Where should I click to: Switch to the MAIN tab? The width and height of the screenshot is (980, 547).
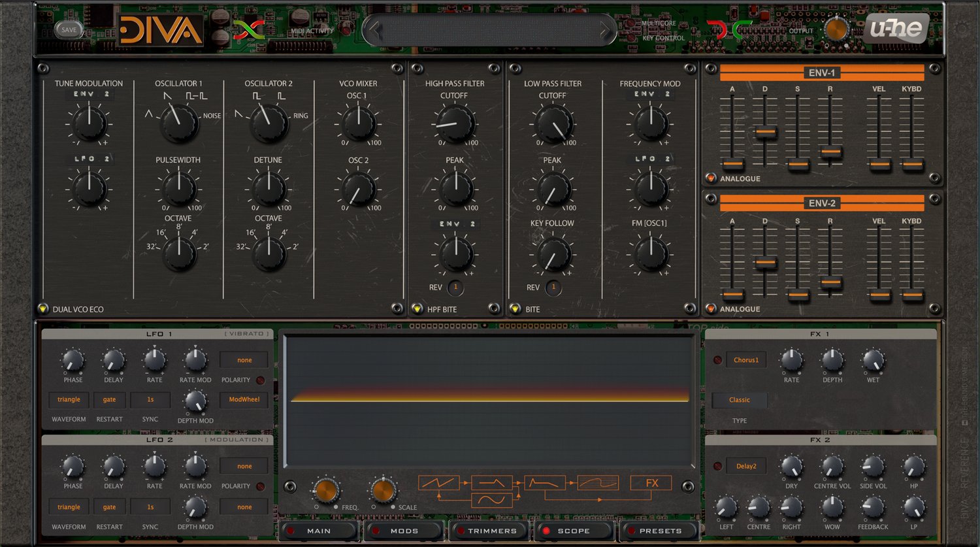[x=319, y=531]
